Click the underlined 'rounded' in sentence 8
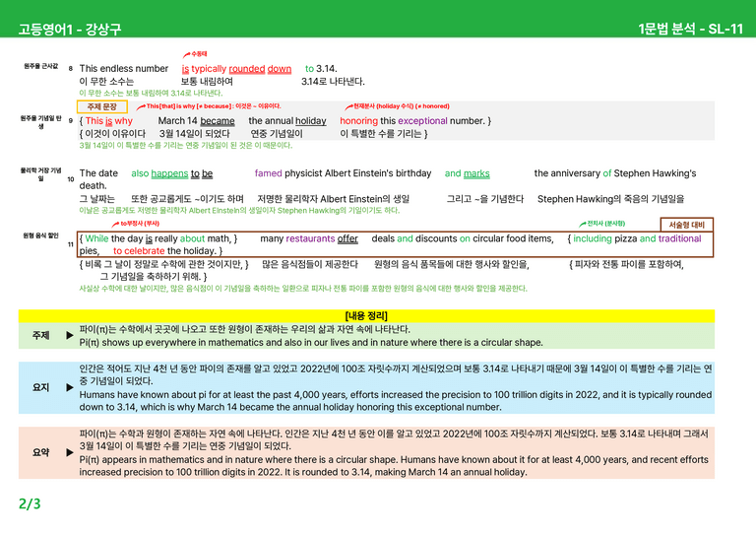 (247, 69)
